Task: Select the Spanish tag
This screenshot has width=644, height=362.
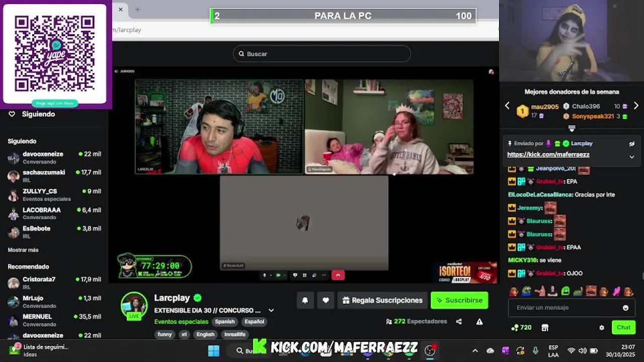Action: tap(225, 321)
